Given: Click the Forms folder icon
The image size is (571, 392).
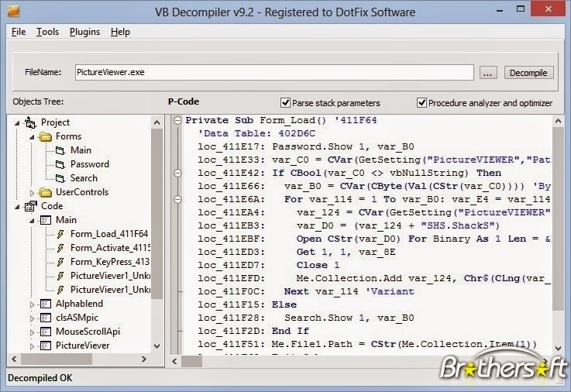Looking at the screenshot, I should tap(46, 137).
